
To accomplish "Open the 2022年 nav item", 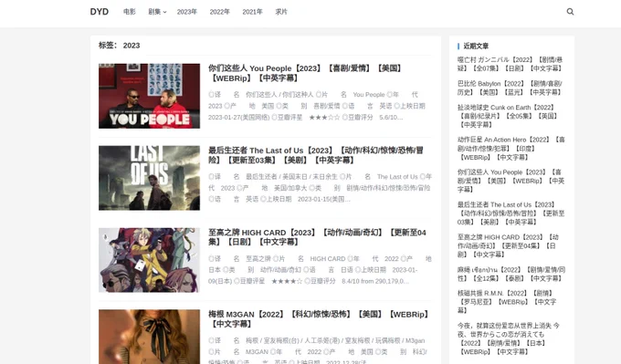I will 220,12.
